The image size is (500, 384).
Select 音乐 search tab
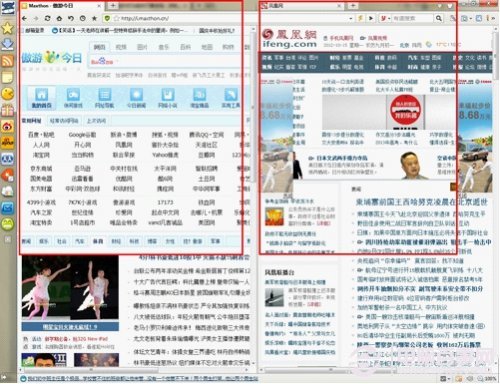164,47
